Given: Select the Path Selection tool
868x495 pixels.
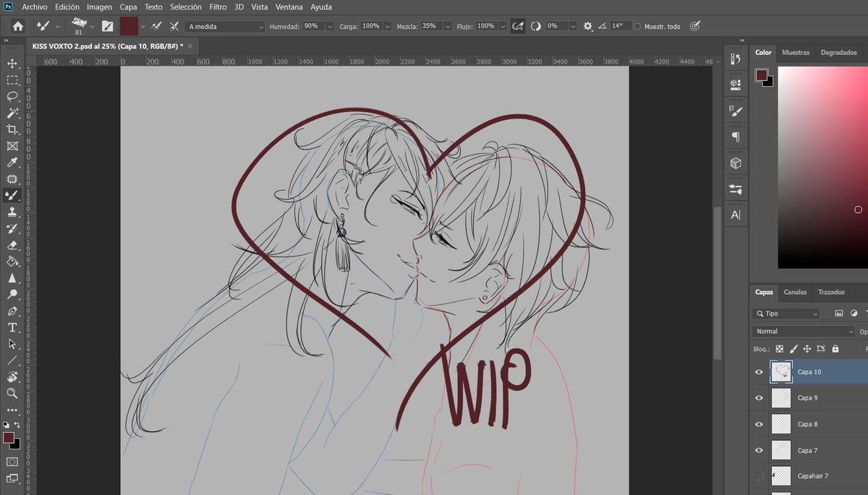Looking at the screenshot, I should (12, 344).
